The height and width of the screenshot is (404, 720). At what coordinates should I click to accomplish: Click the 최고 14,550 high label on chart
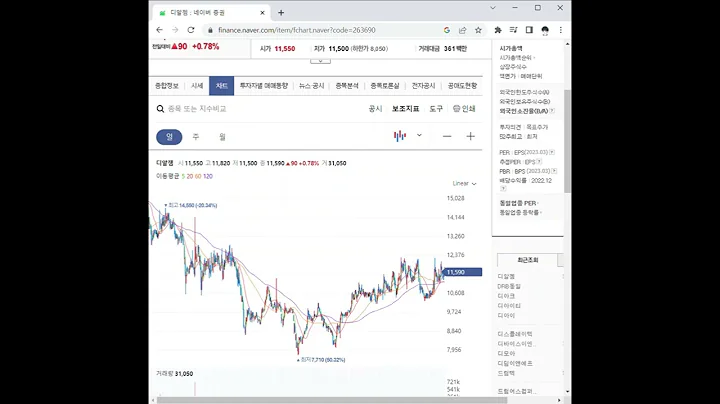(191, 205)
